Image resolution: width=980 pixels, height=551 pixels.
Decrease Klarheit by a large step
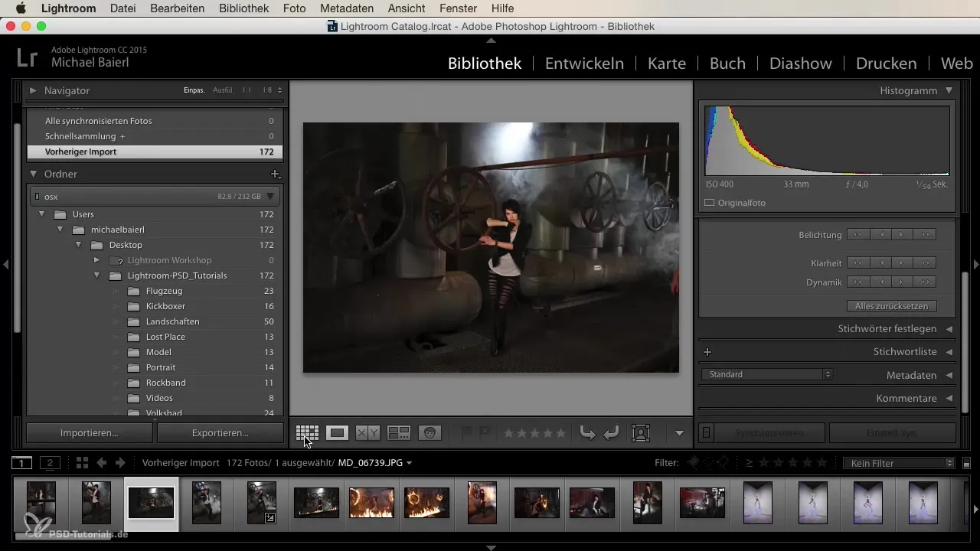(857, 262)
